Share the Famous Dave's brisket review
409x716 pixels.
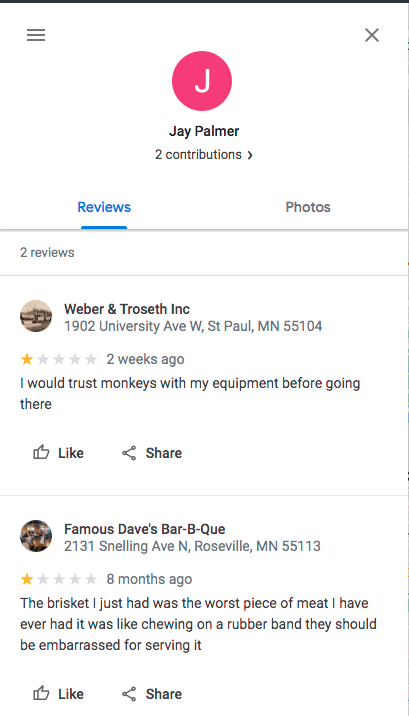click(152, 694)
